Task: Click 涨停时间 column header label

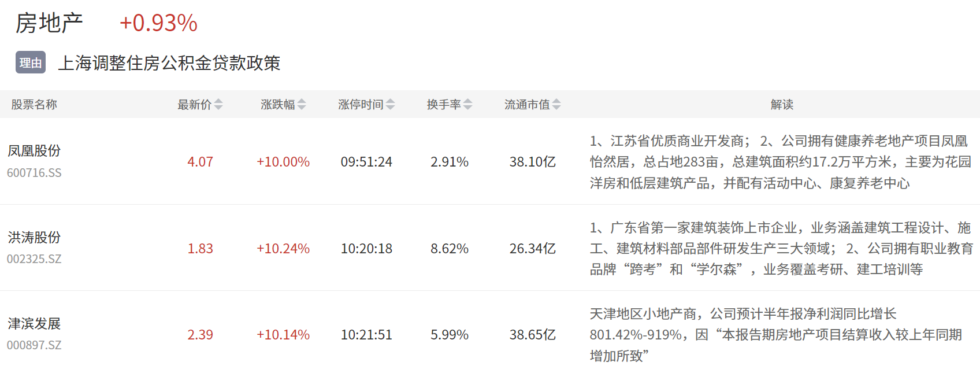Action: 361,105
